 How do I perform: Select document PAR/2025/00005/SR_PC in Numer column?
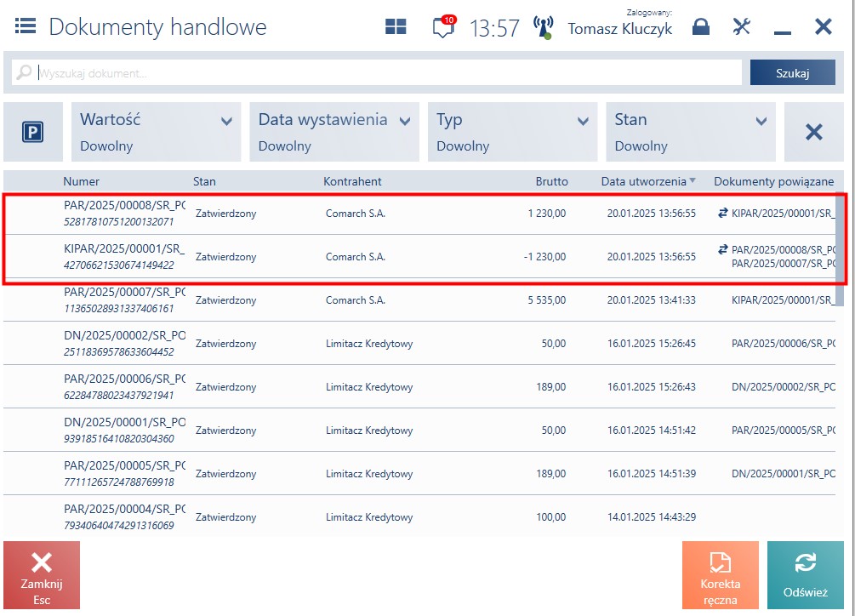coord(124,465)
